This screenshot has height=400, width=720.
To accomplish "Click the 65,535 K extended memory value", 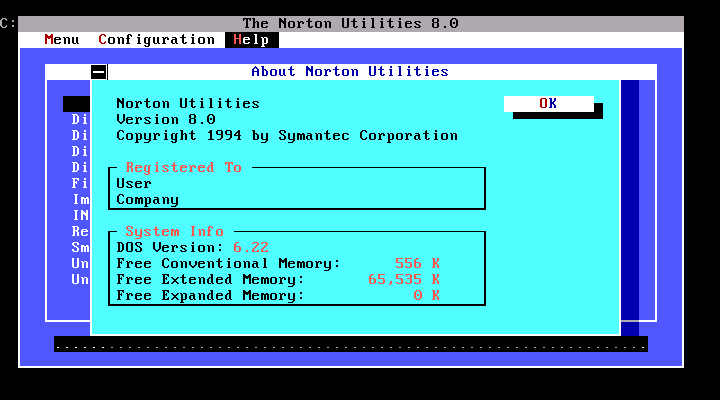I will (x=404, y=280).
